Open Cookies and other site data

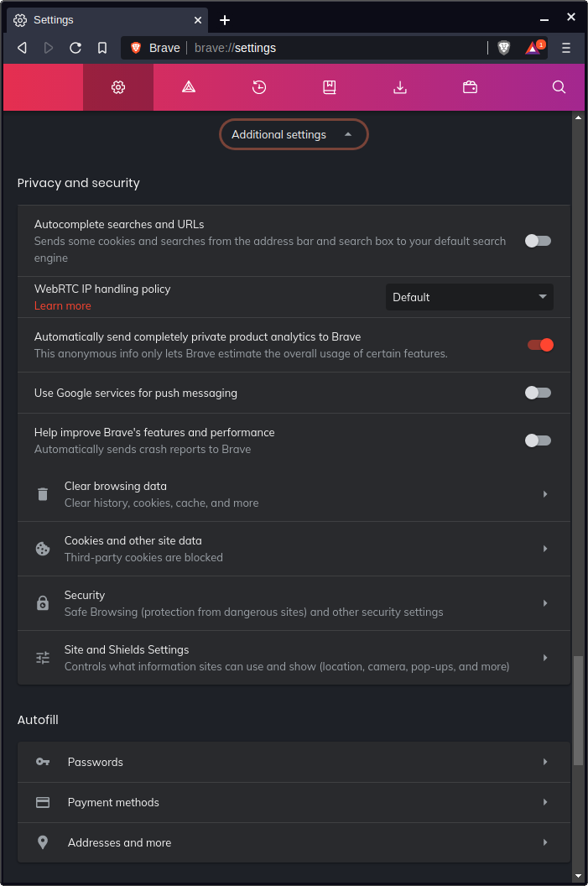point(294,549)
